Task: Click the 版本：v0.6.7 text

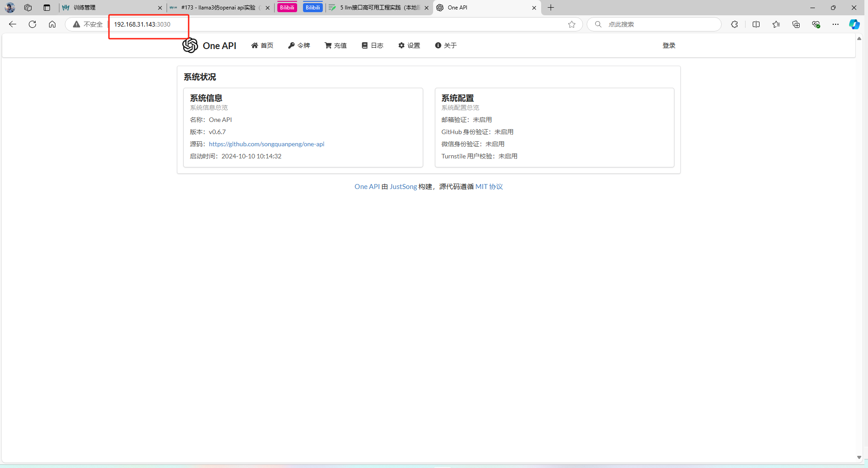Action: [x=208, y=132]
